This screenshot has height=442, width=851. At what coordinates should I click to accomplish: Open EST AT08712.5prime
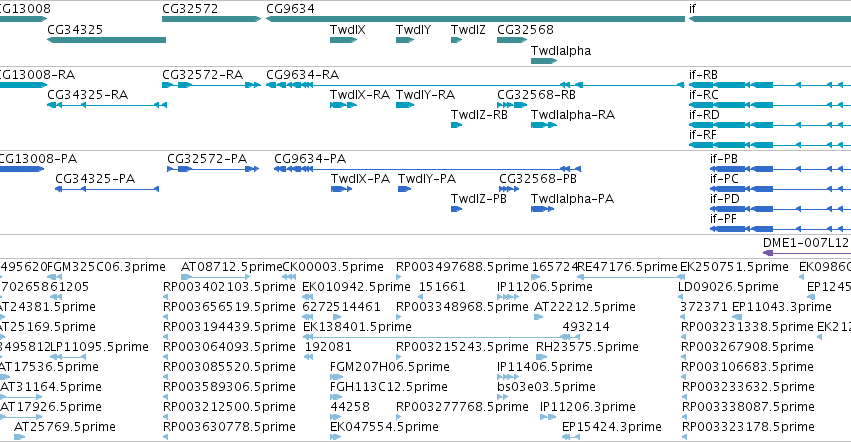tap(231, 267)
